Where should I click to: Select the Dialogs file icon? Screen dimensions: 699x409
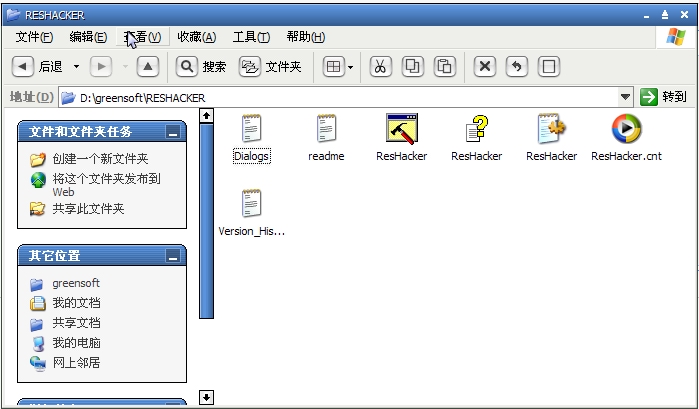[251, 128]
